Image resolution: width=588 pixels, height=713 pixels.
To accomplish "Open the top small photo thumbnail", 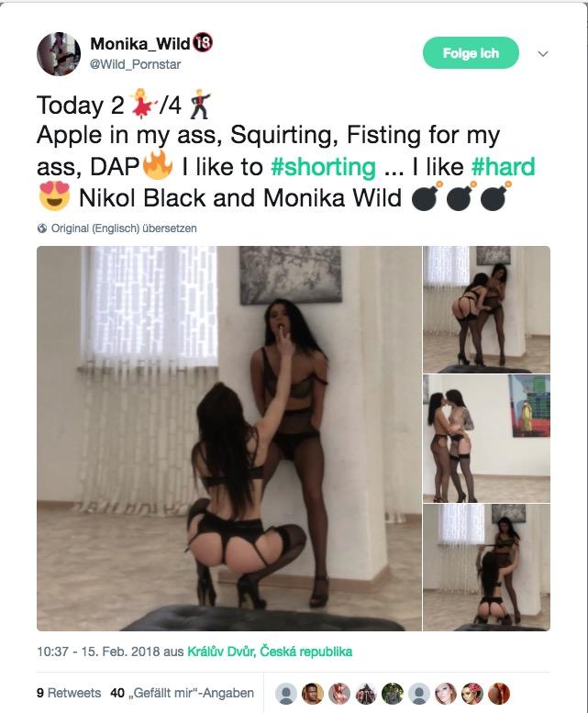I will (x=486, y=309).
